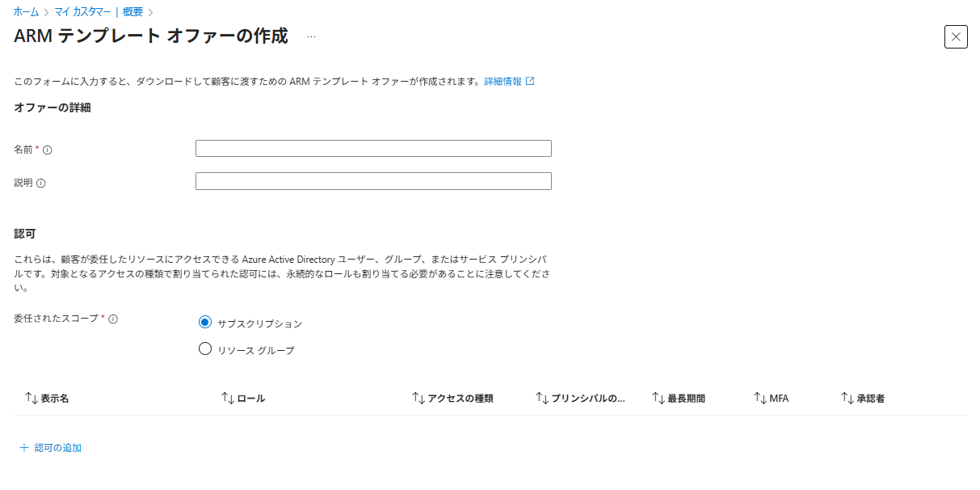Select the サブスクリプション radio button
Screen dimensions: 980x490
coord(205,323)
